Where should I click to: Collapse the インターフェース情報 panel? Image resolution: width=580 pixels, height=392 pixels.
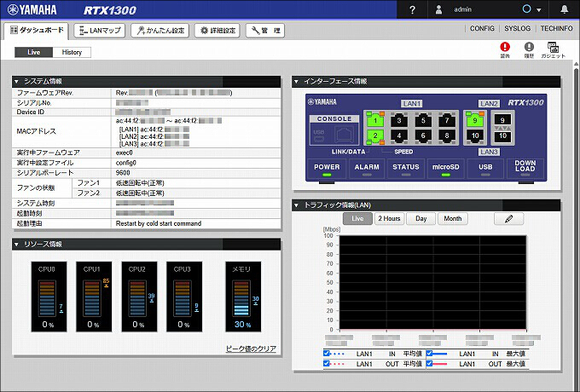tap(296, 81)
